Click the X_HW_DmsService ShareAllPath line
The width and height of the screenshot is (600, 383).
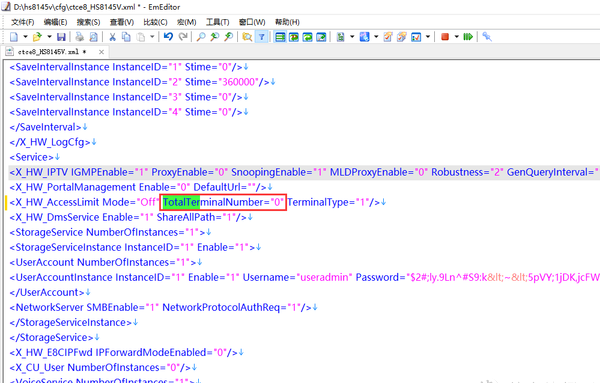[x=128, y=217]
